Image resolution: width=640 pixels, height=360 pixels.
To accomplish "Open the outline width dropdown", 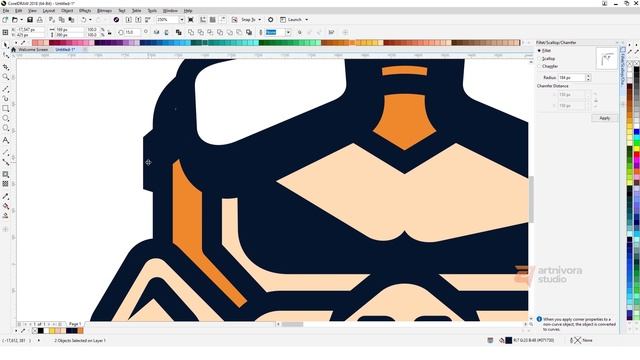I will [288, 32].
